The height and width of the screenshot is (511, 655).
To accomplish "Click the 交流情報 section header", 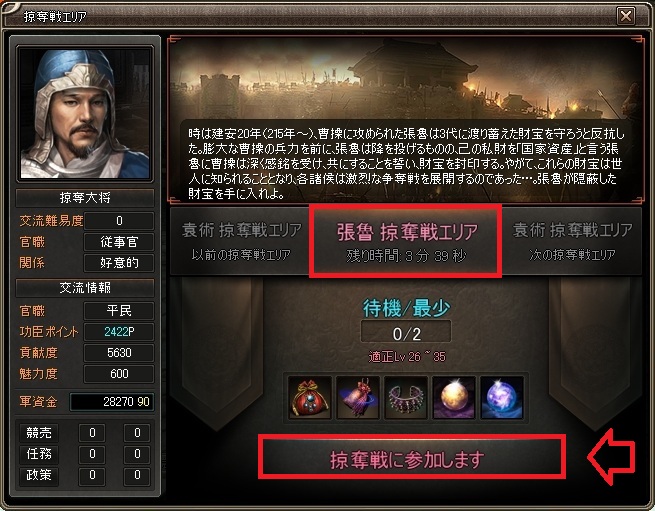I will (85, 288).
